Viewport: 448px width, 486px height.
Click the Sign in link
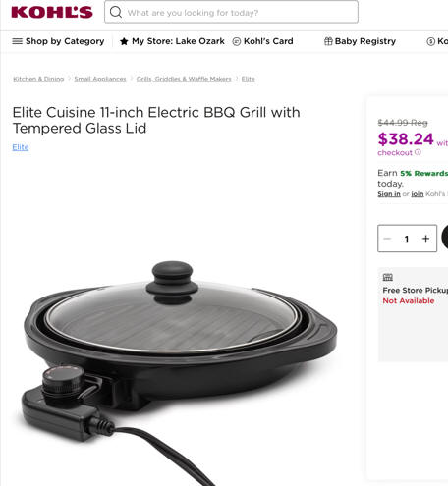click(x=389, y=194)
